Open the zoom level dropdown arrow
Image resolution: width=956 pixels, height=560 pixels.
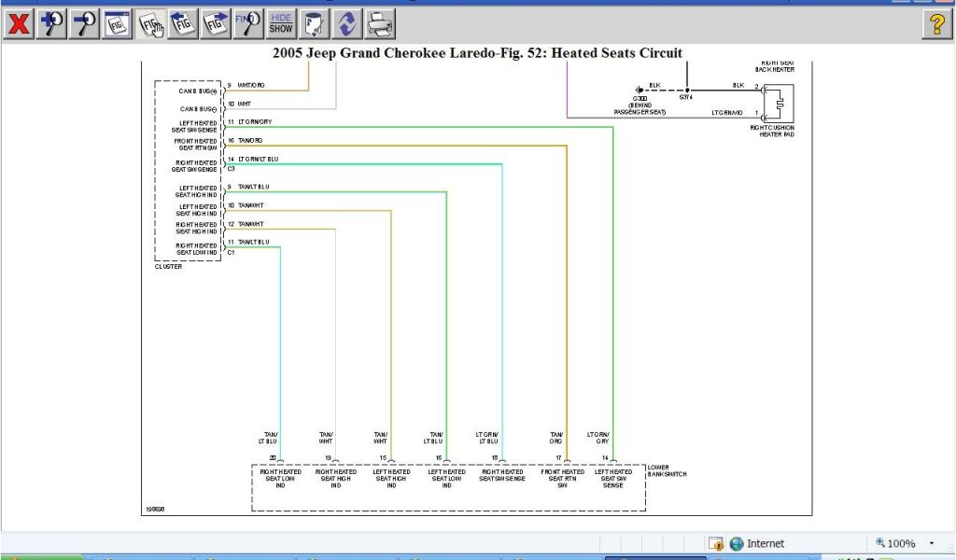931,543
